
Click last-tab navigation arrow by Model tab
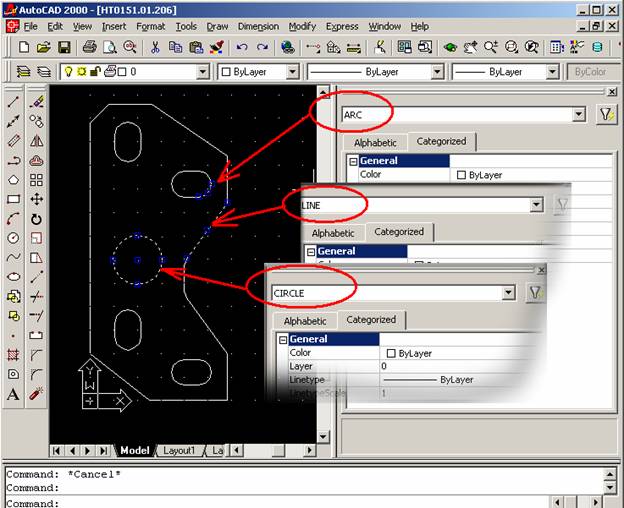coord(104,451)
